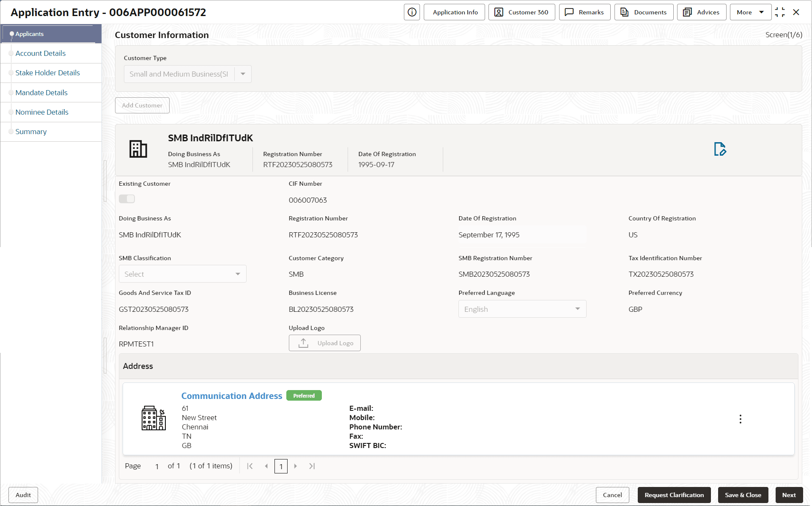This screenshot has height=506, width=812.
Task: Open the Documents panel
Action: [x=644, y=12]
